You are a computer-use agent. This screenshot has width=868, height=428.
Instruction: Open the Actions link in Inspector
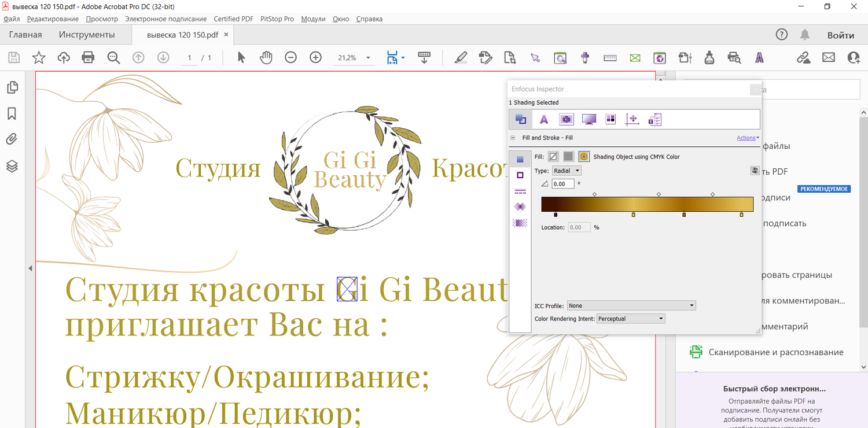point(748,138)
